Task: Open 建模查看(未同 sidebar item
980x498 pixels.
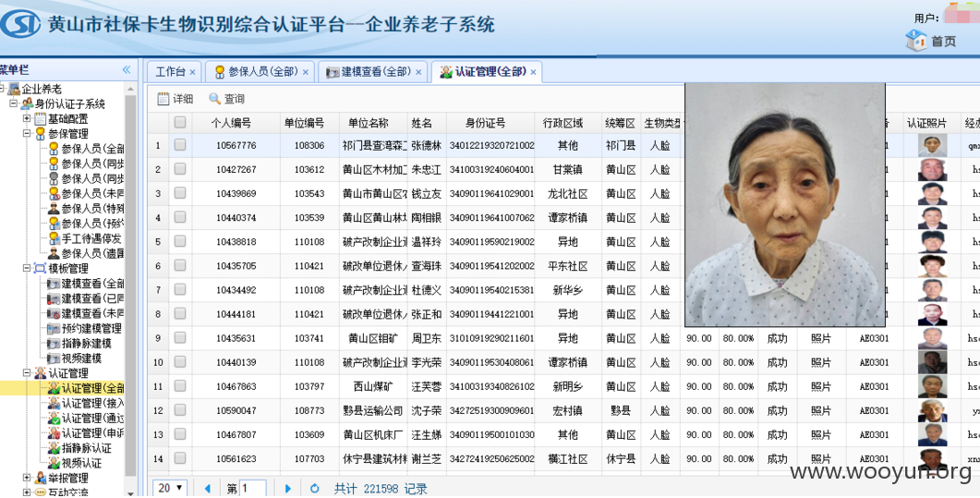Action: (x=86, y=313)
